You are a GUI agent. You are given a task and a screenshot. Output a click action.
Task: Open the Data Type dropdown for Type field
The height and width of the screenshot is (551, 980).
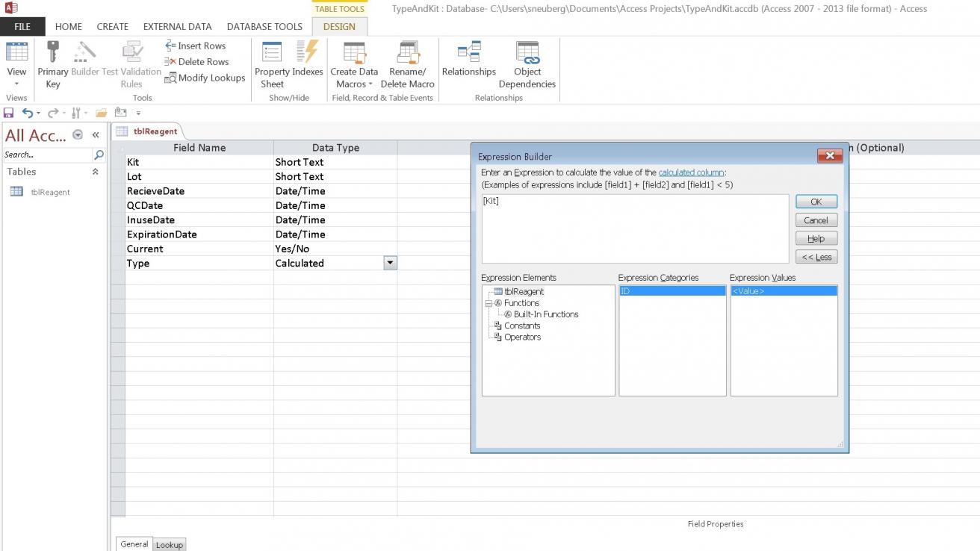389,264
